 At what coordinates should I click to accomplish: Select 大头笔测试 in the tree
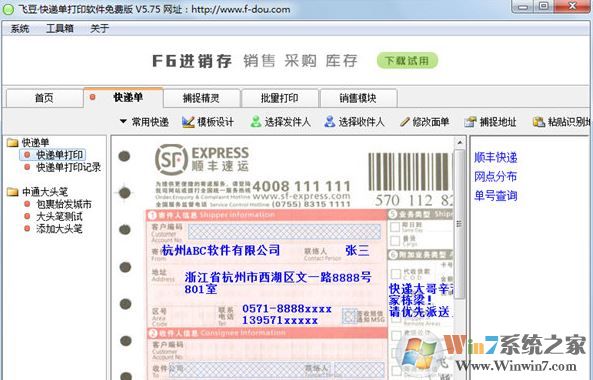(59, 216)
